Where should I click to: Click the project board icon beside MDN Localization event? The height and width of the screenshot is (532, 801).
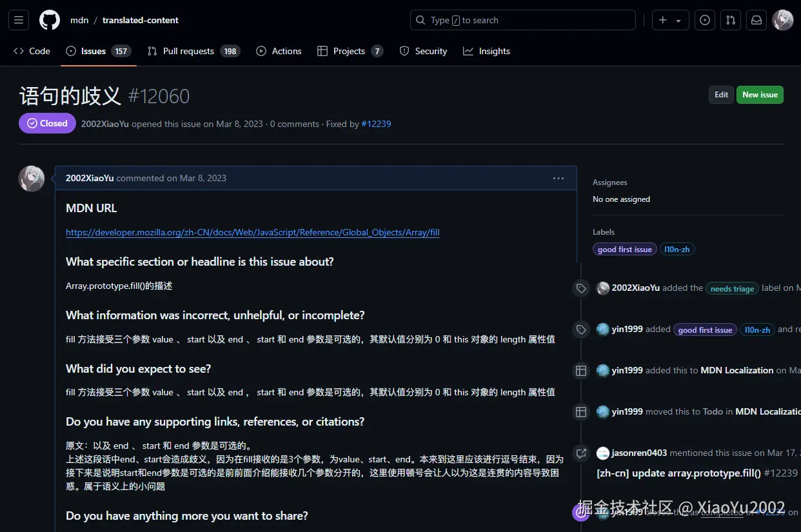pyautogui.click(x=580, y=370)
